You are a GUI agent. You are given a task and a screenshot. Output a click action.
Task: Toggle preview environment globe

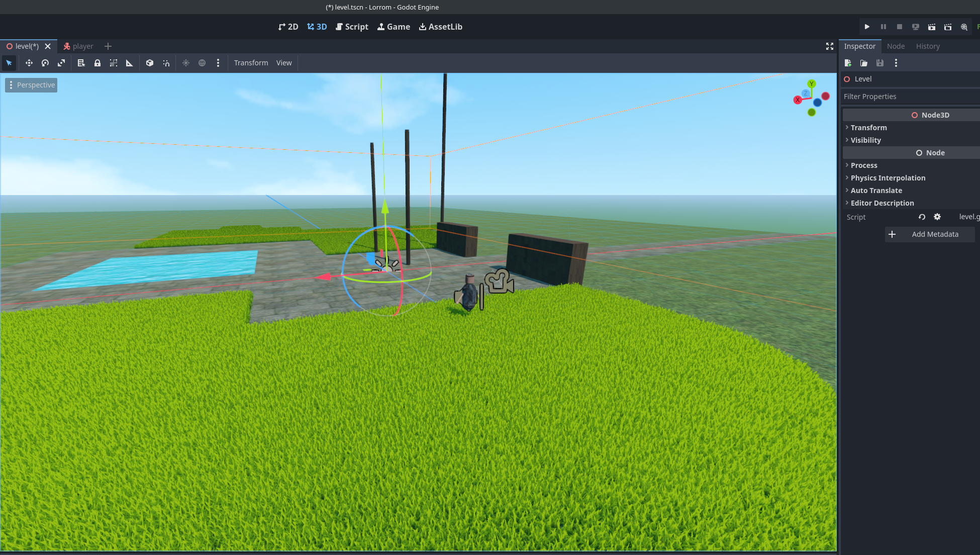(202, 63)
